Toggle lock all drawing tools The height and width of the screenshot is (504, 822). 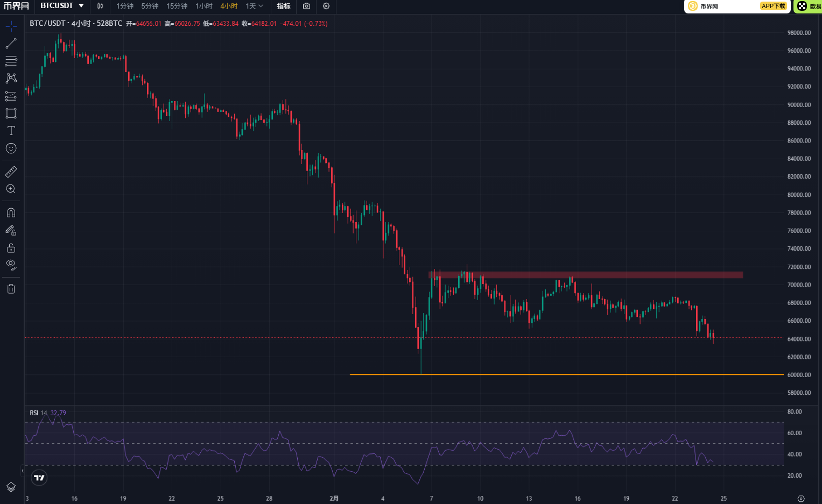(11, 248)
